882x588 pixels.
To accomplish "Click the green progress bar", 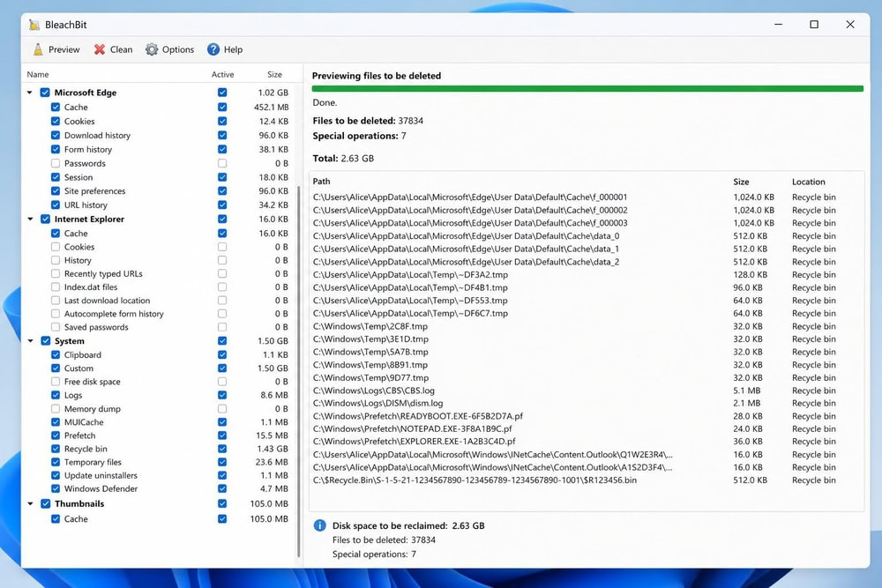I will pos(587,89).
